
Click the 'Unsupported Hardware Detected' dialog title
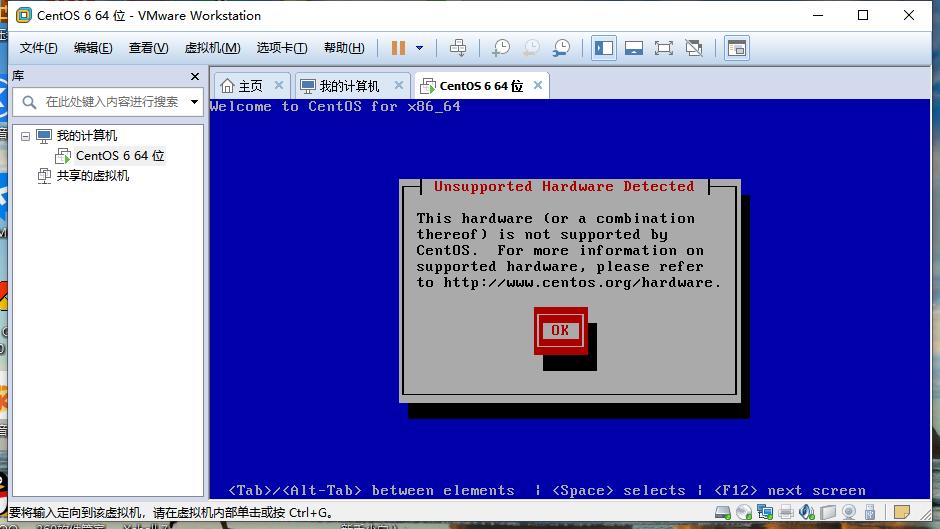pos(564,187)
